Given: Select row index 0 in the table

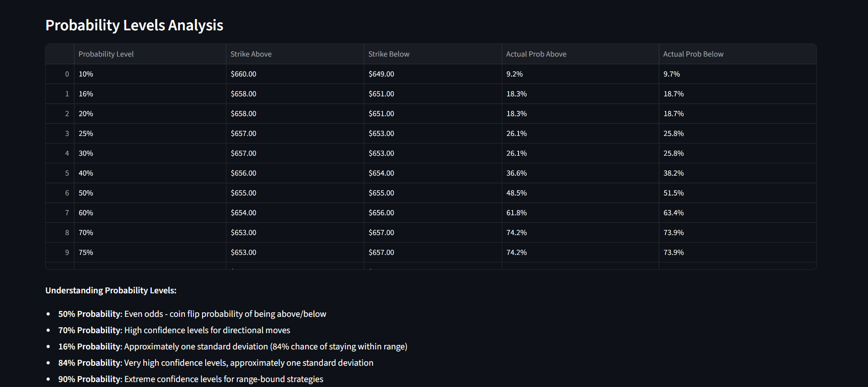Looking at the screenshot, I should [67, 74].
